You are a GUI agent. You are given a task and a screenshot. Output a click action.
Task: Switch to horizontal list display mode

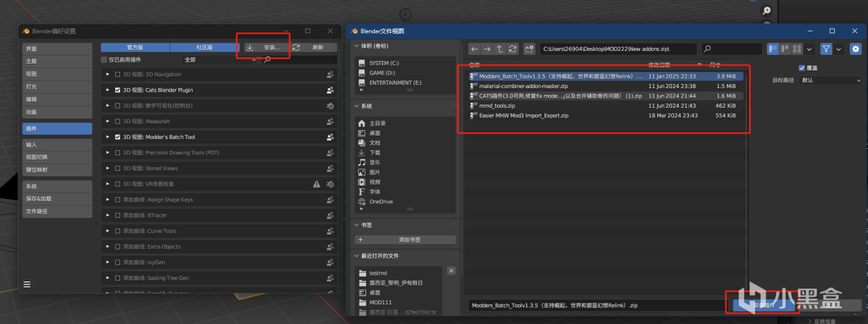pyautogui.click(x=785, y=49)
